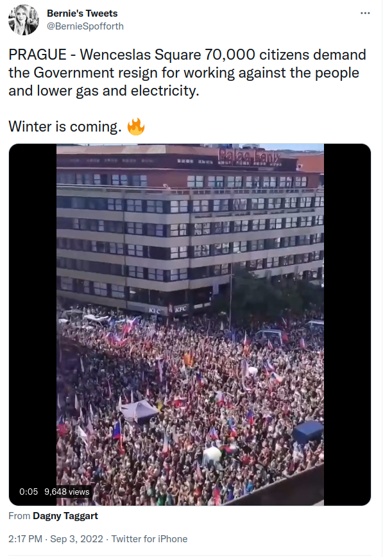Screen dimensions: 392x557
Task: Play the embedded Prague protest video
Action: pyautogui.click(x=190, y=324)
